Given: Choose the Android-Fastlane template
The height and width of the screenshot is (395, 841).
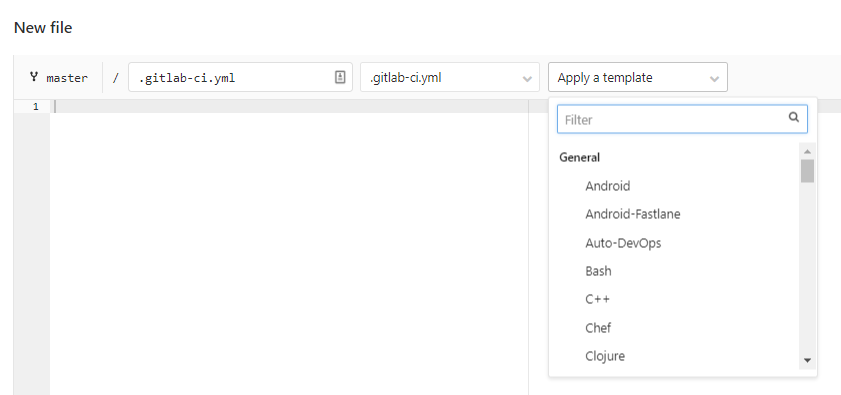Looking at the screenshot, I should [632, 214].
